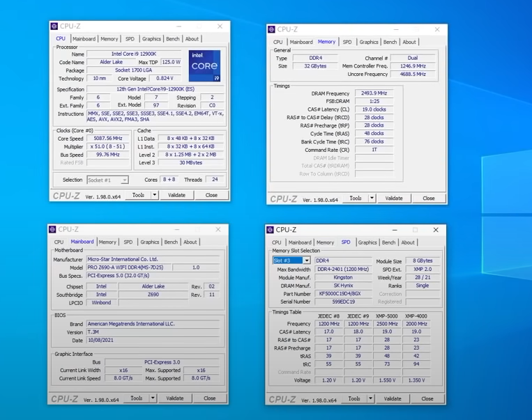Click the Uncore Frequency value 4688.5 MHz
This screenshot has height=420, width=532.
[x=413, y=74]
